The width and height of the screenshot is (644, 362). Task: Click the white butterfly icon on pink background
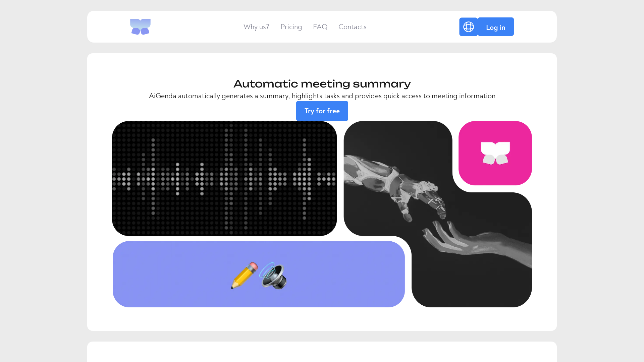(495, 153)
